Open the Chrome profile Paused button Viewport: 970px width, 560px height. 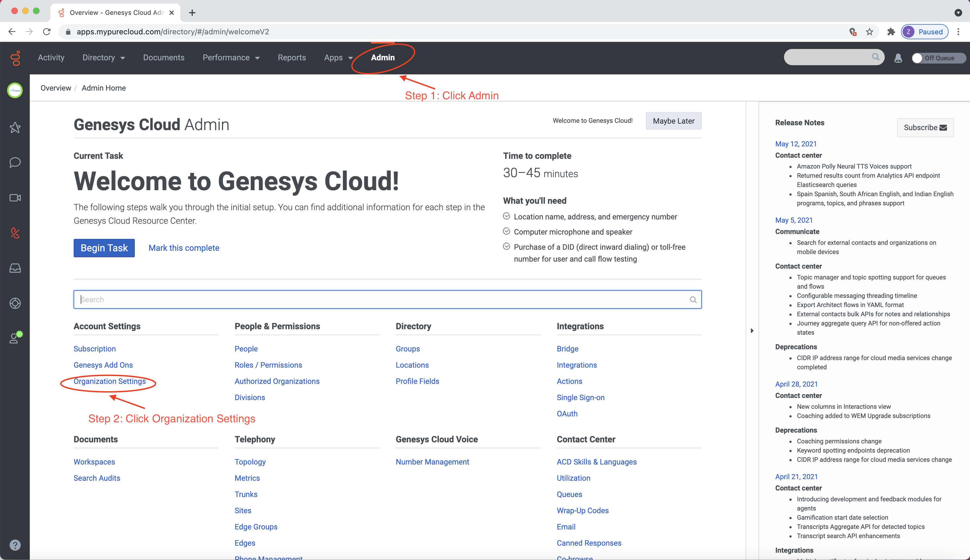click(x=924, y=32)
